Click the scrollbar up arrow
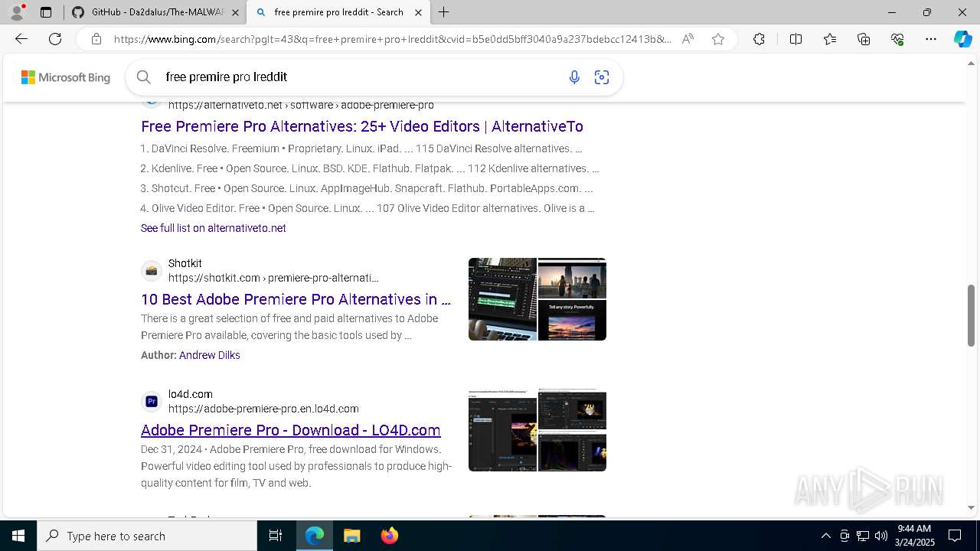980x551 pixels. tap(972, 63)
